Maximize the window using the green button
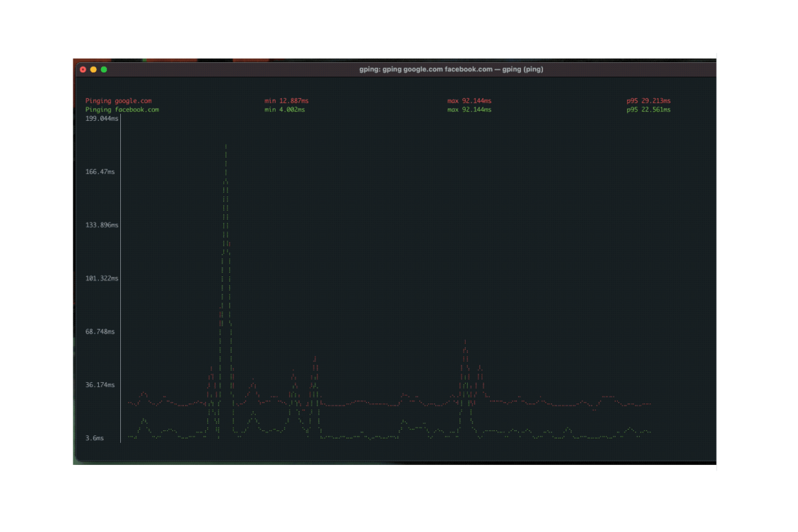The image size is (798, 532). click(104, 69)
